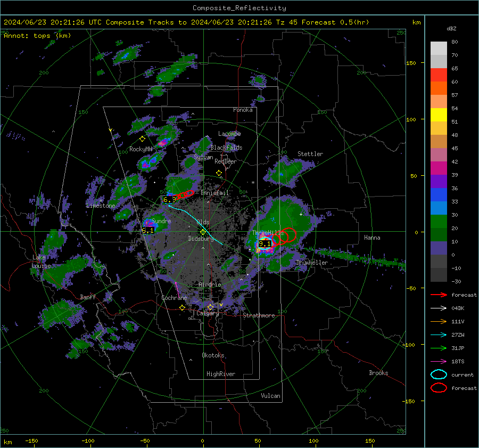Click the Strathmore city label
479x448 pixels.
(259, 315)
